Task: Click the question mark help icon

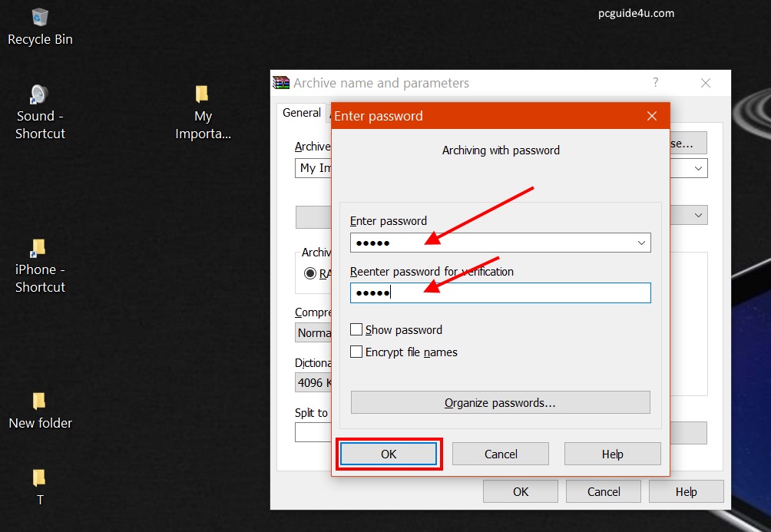Action: pyautogui.click(x=655, y=83)
